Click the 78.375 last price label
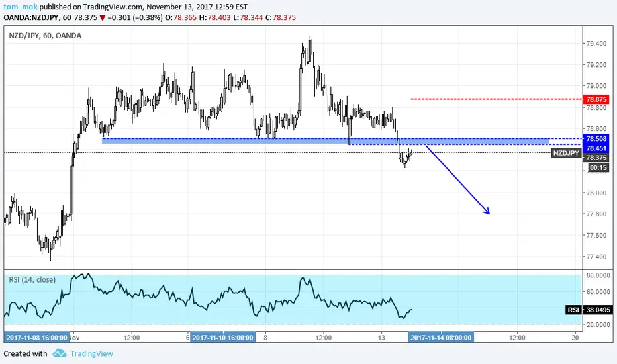The width and height of the screenshot is (617, 364). tap(596, 158)
